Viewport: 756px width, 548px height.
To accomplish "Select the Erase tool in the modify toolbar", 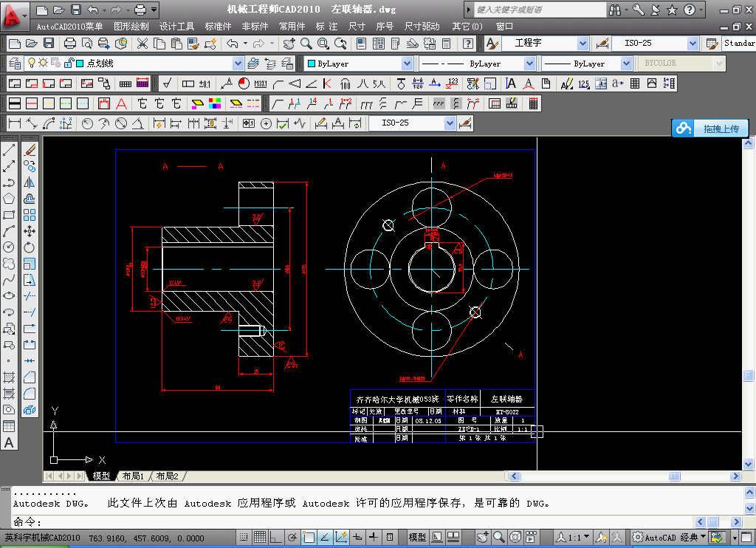I will pyautogui.click(x=30, y=150).
